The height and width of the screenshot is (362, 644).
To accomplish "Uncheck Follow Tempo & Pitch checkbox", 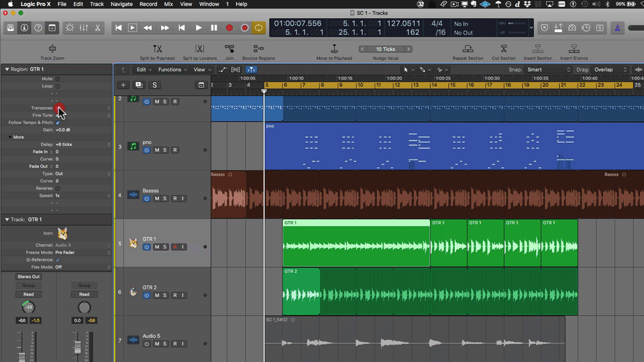I will [58, 123].
